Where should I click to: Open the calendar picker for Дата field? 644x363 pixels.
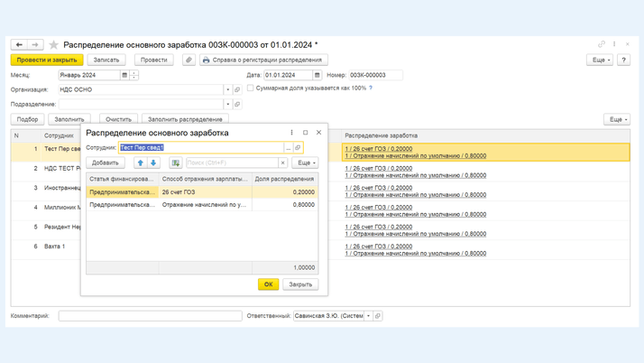pos(317,76)
